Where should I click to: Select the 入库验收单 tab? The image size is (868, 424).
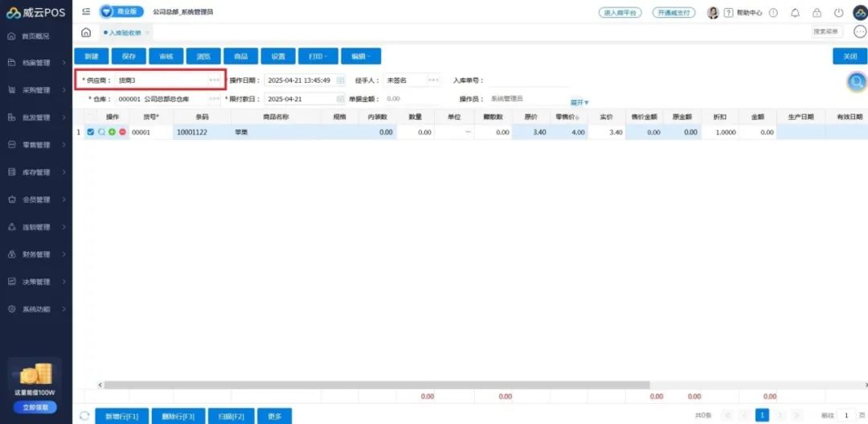pyautogui.click(x=125, y=33)
